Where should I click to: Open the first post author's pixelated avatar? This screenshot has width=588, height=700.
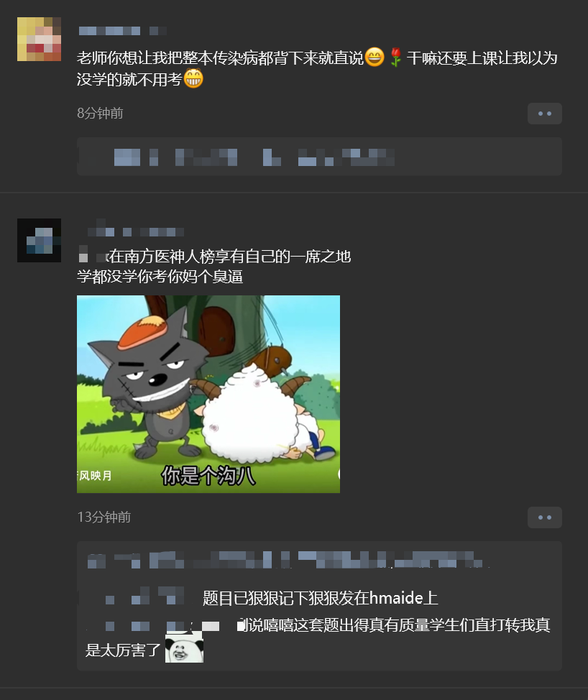pyautogui.click(x=39, y=40)
